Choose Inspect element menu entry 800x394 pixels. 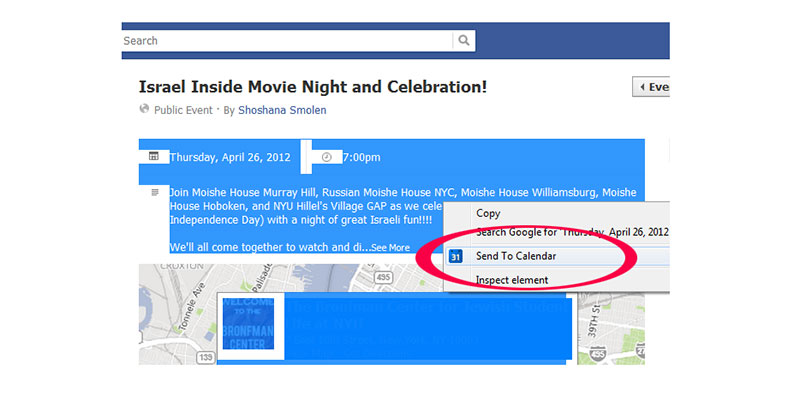[512, 280]
